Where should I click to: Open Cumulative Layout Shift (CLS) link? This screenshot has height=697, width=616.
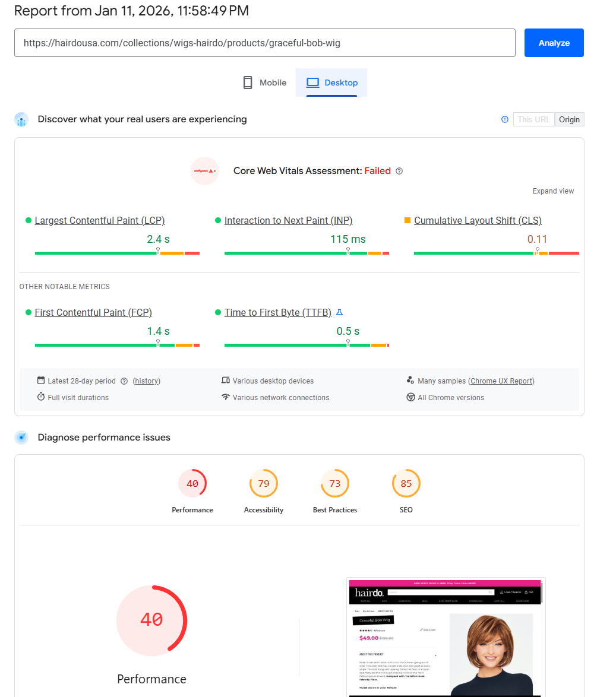pos(478,220)
